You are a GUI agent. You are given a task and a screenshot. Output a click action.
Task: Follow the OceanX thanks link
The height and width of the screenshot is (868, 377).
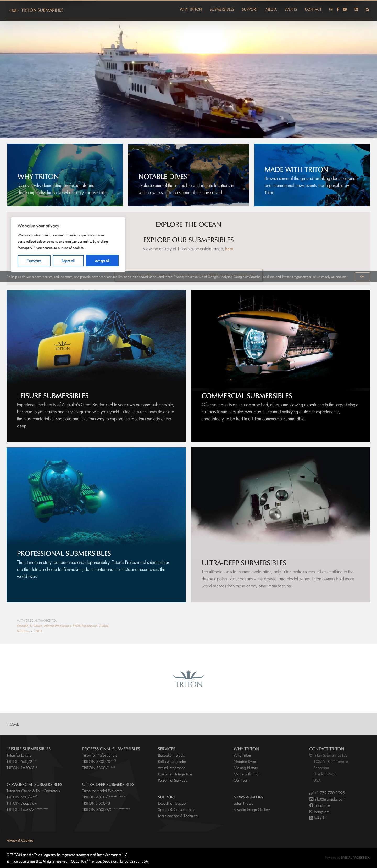point(23,625)
